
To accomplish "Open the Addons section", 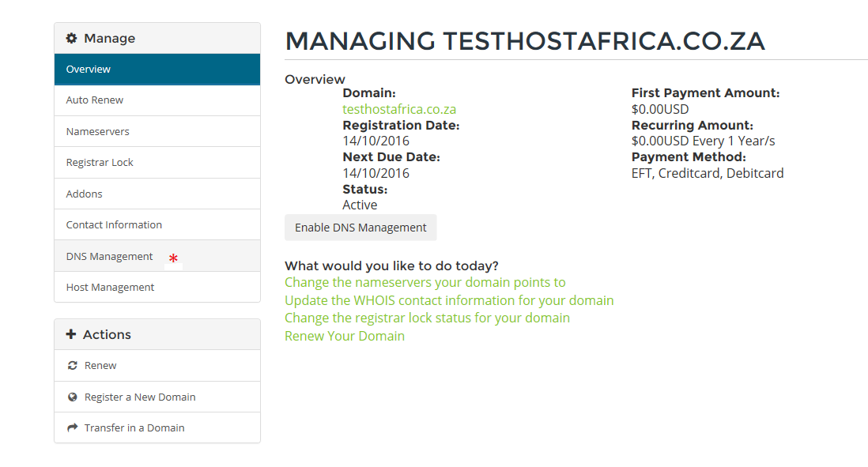I will coord(157,194).
